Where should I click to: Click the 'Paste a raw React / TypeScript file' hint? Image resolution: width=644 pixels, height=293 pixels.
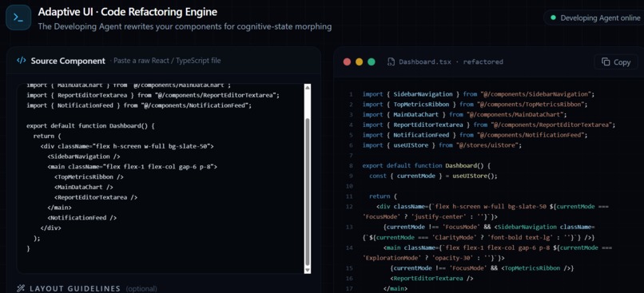point(167,61)
